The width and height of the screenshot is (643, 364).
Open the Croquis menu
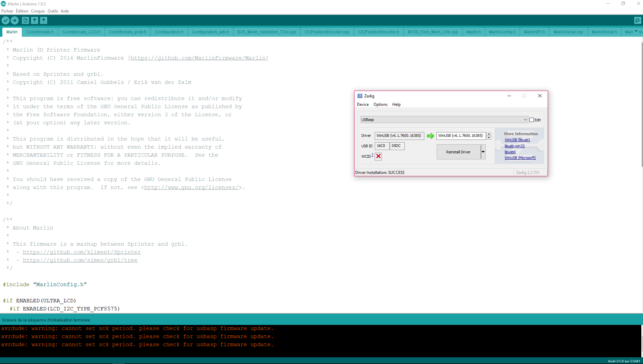coord(38,11)
